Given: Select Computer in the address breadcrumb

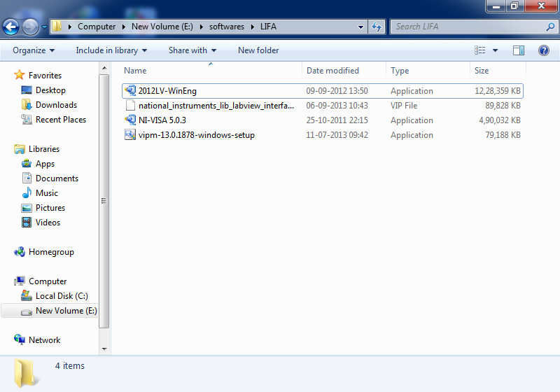Looking at the screenshot, I should tap(97, 27).
